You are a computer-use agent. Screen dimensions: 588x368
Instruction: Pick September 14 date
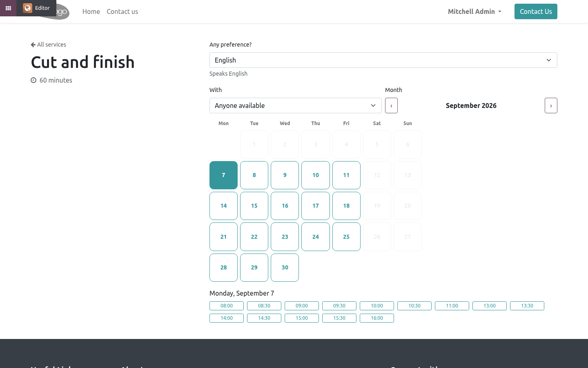pyautogui.click(x=223, y=206)
